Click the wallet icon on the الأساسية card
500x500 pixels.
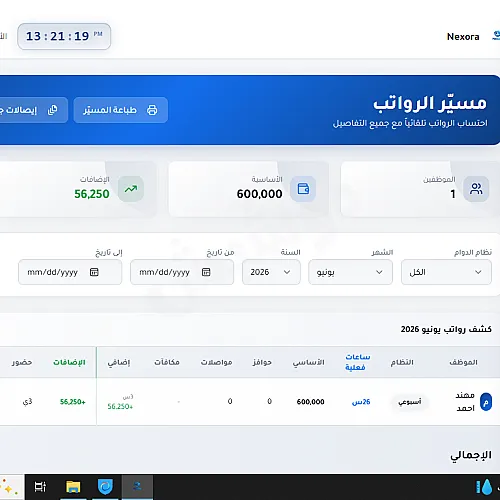coord(303,189)
